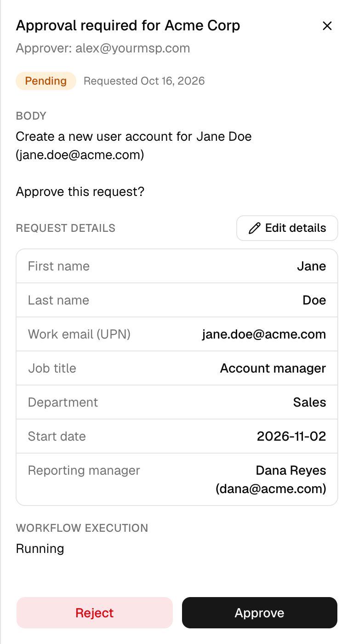Image resolution: width=353 pixels, height=644 pixels.
Task: Reject the pending request
Action: click(x=95, y=613)
